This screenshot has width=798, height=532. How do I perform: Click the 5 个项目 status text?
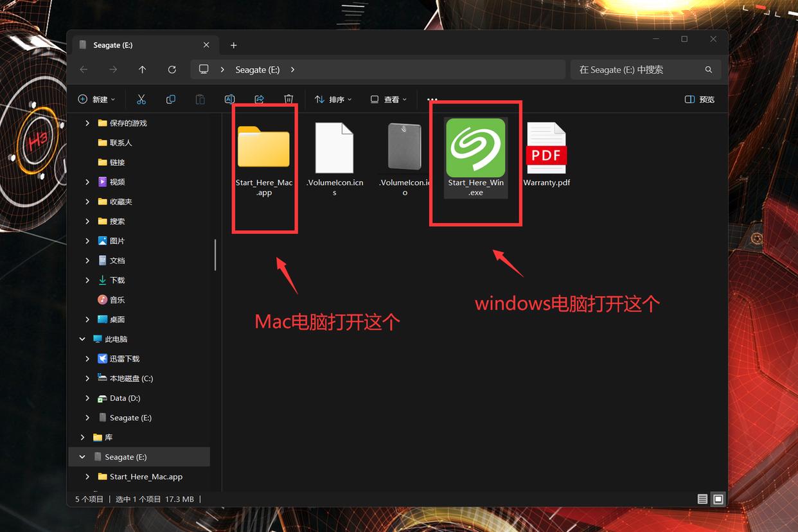[x=89, y=499]
